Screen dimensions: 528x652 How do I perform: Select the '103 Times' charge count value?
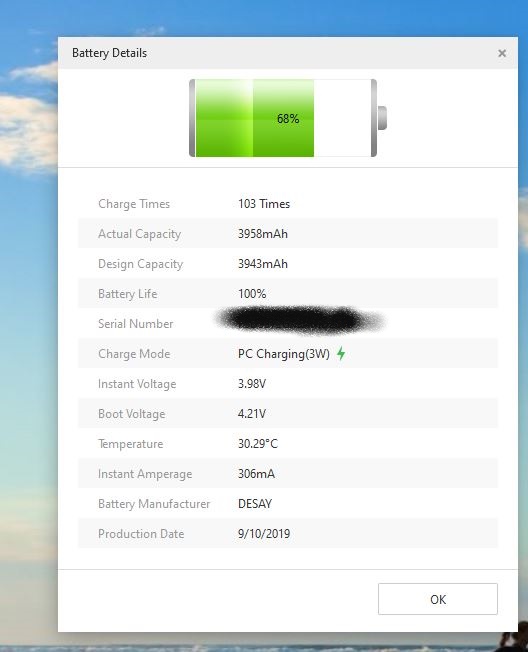tap(264, 204)
